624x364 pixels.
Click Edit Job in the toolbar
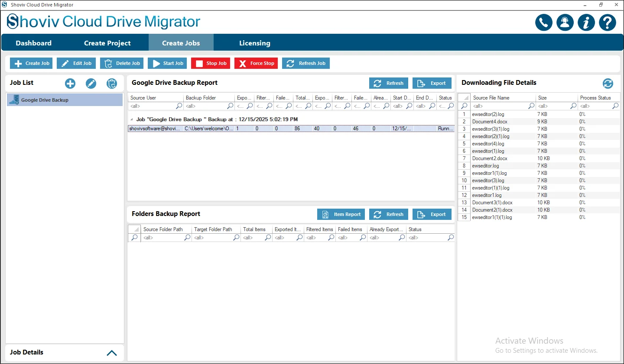pyautogui.click(x=76, y=63)
